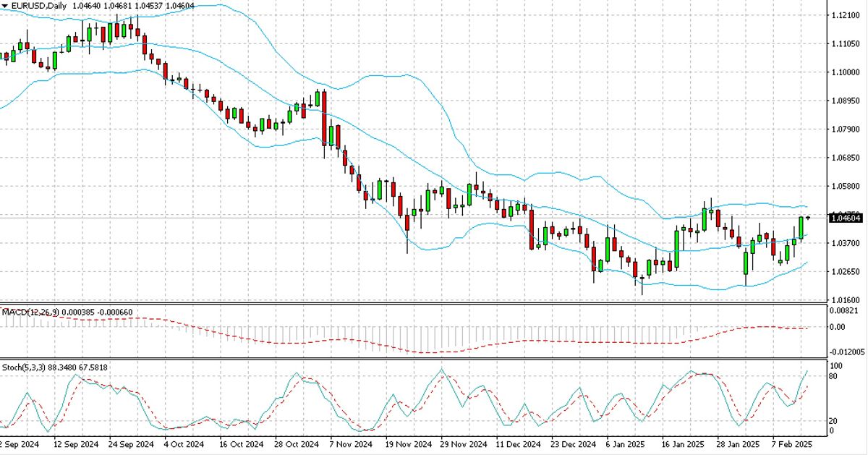Viewport: 868px width, 455px height.
Task: Click the 1.02650 price axis label
Action: pos(846,272)
